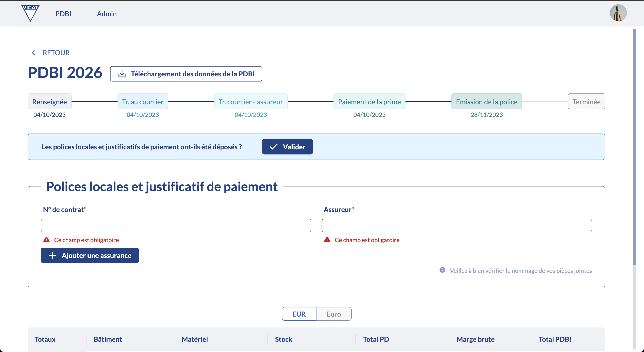Click warning icon under N° de contrat

46,240
